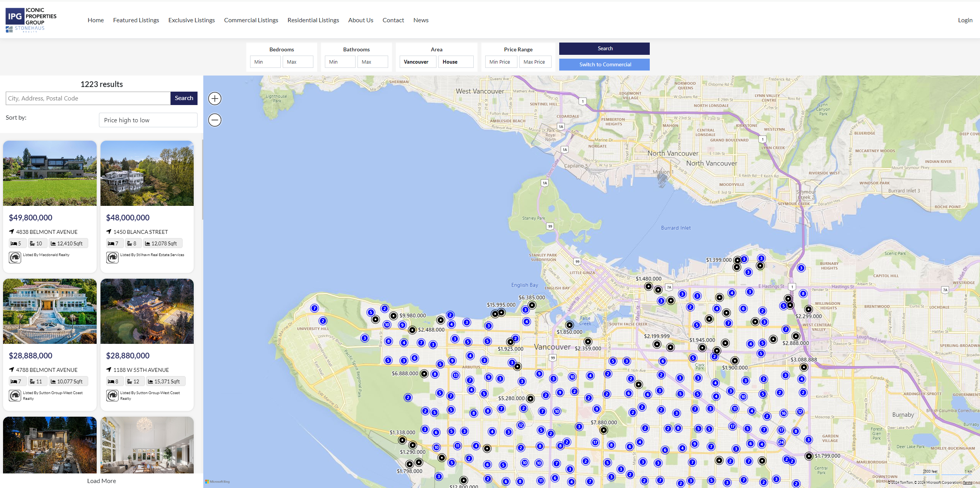Image resolution: width=980 pixels, height=488 pixels.
Task: Open the News page
Action: (421, 20)
